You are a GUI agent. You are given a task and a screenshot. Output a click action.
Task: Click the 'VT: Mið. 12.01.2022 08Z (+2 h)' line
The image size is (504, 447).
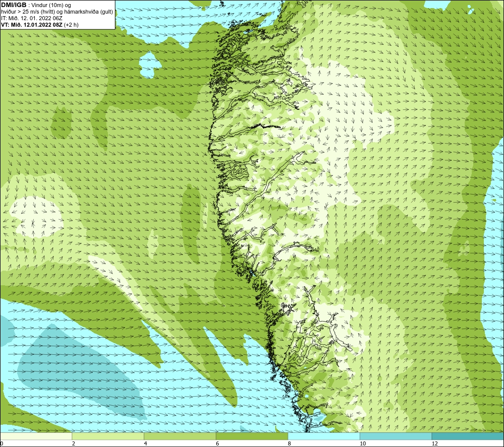[39, 25]
